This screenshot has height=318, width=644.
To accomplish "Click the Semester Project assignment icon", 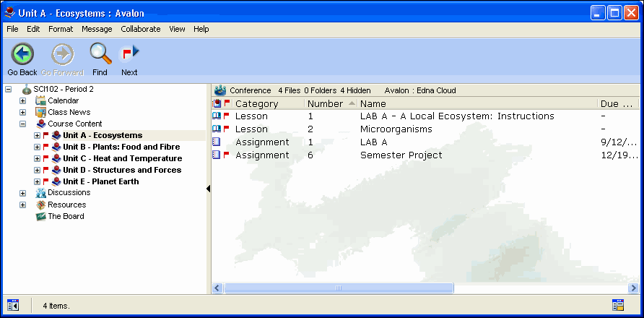I will [x=217, y=155].
